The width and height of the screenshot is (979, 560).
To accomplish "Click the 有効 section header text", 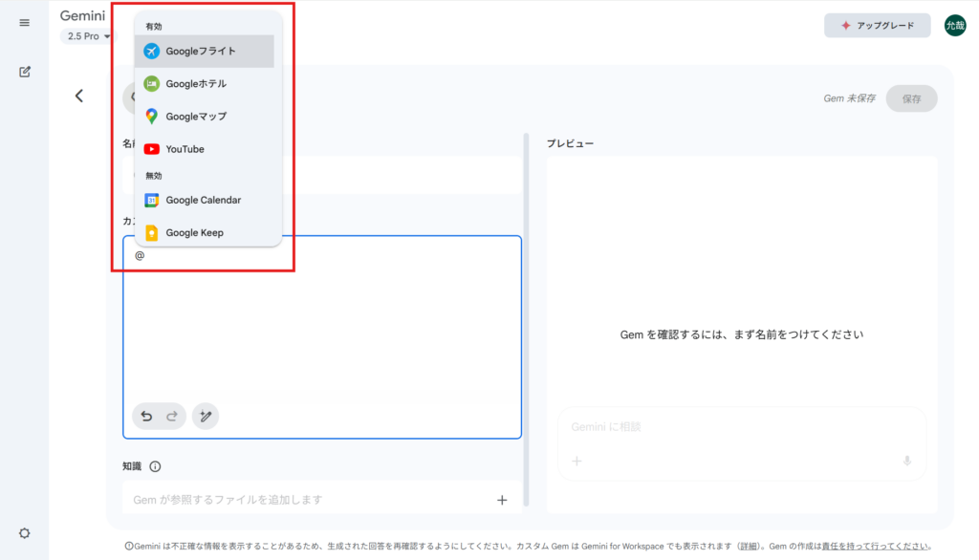I will pos(154,26).
